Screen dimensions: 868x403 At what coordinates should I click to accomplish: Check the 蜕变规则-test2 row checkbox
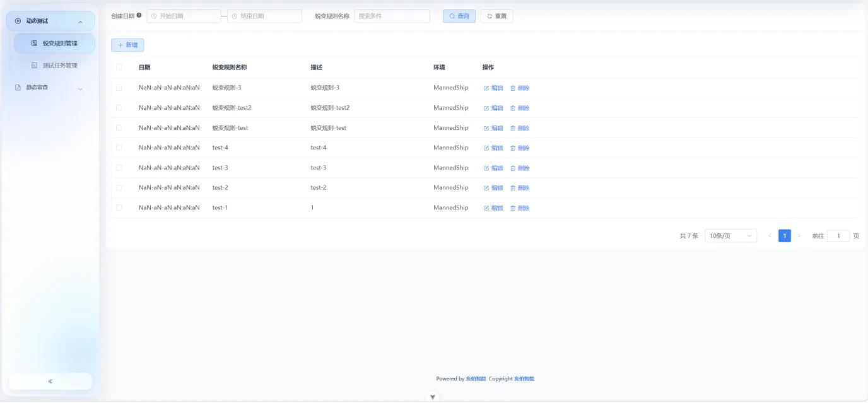tap(119, 108)
